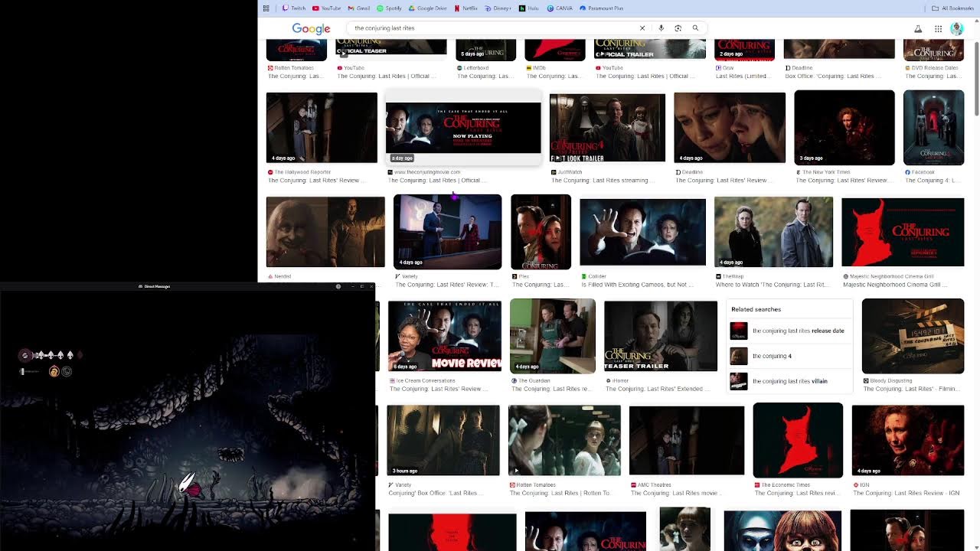Viewport: 980px width, 551px height.
Task: Open the Twitch bookmark
Action: (294, 8)
